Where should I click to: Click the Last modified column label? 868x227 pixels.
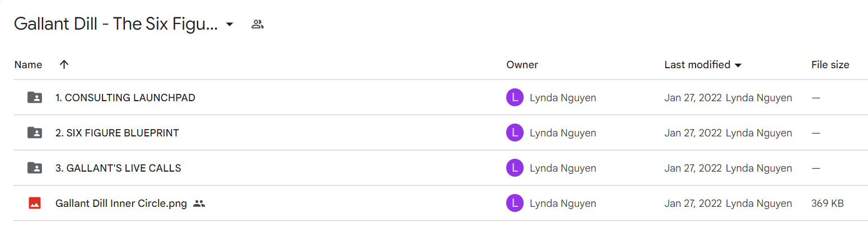click(x=697, y=65)
